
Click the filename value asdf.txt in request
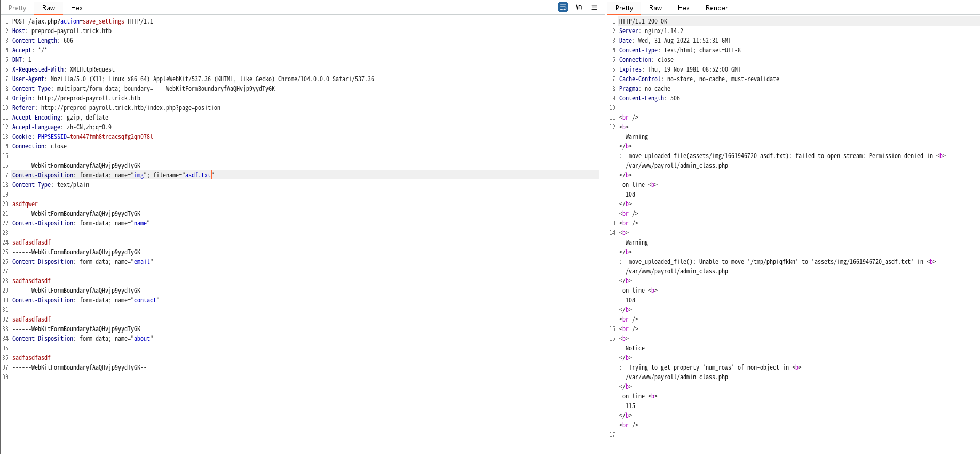[x=197, y=175]
